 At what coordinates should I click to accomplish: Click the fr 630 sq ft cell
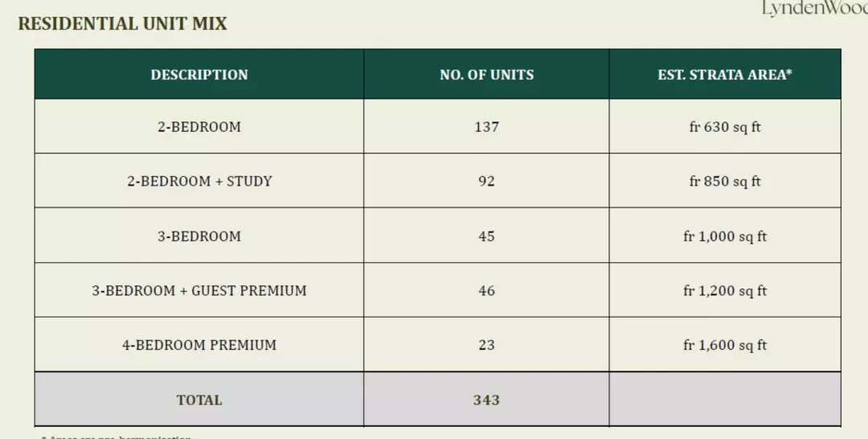point(725,127)
